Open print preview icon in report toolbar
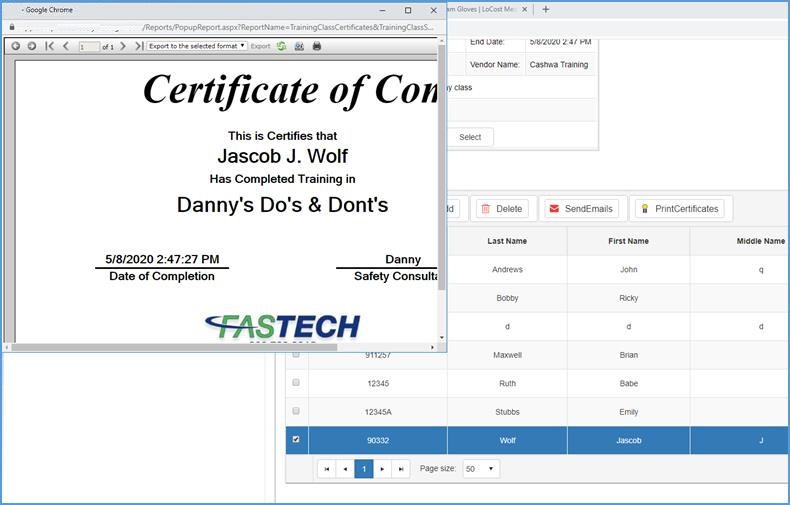The width and height of the screenshot is (790, 505). [x=299, y=46]
